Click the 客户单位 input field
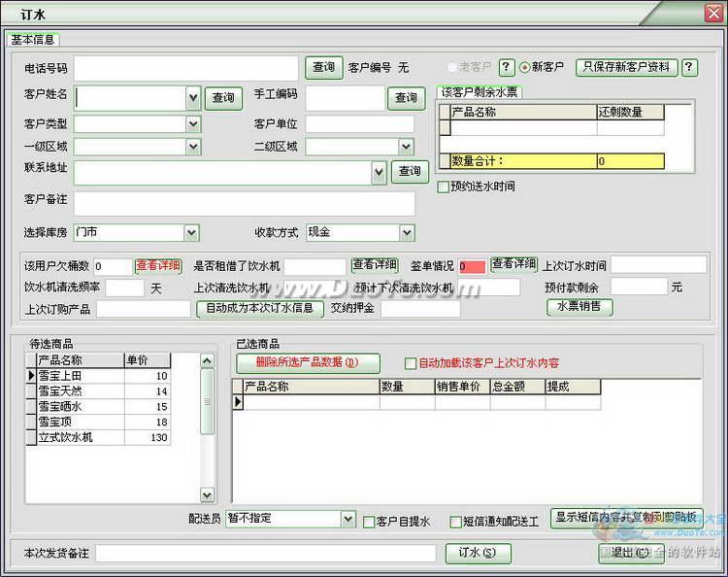The image size is (728, 577). [359, 124]
